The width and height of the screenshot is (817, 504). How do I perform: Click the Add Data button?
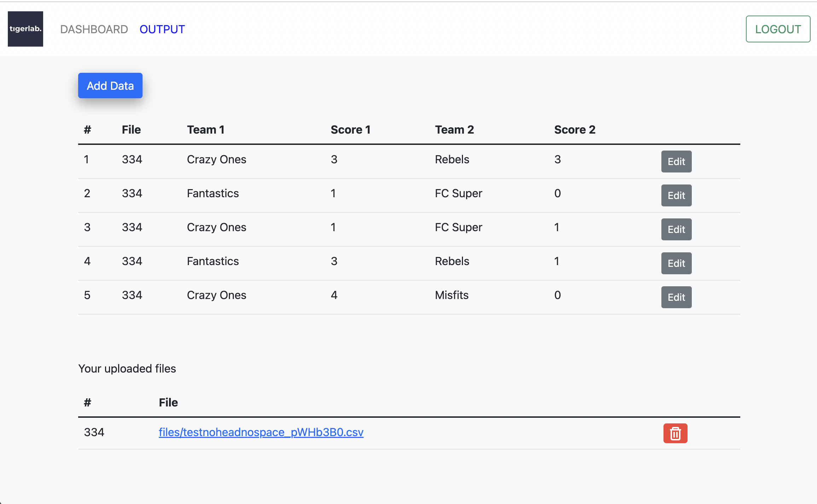[x=110, y=86]
